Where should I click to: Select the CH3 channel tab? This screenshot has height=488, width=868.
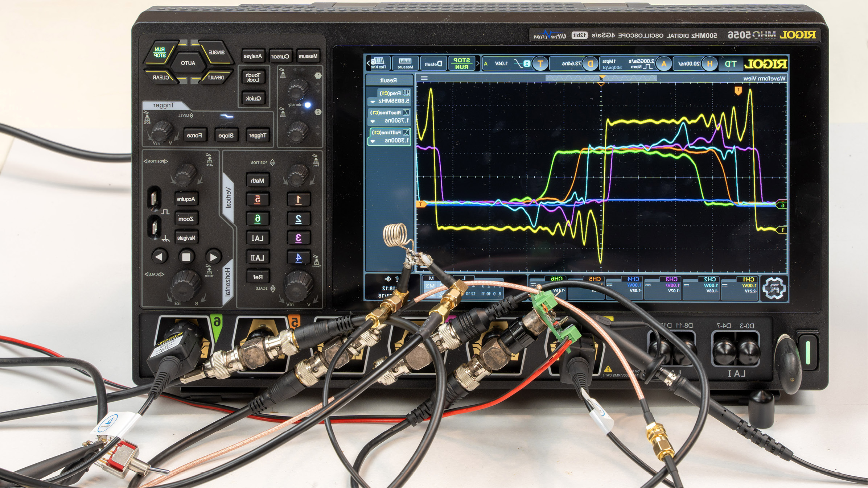663,288
